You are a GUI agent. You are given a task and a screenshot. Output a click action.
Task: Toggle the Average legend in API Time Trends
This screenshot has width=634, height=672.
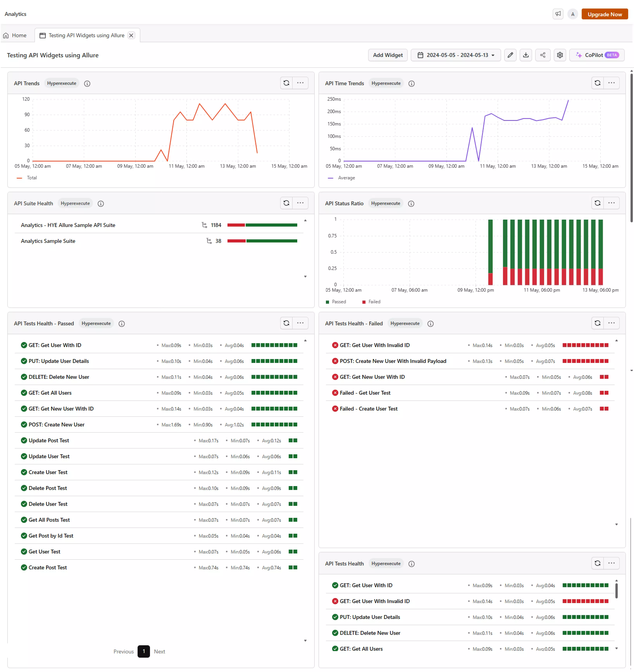tap(341, 178)
